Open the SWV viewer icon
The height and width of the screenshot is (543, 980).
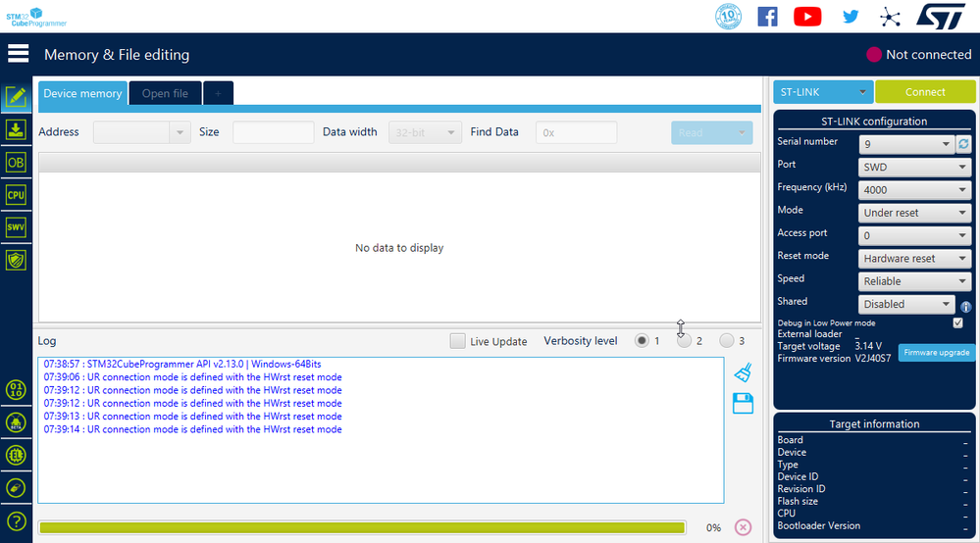[16, 227]
